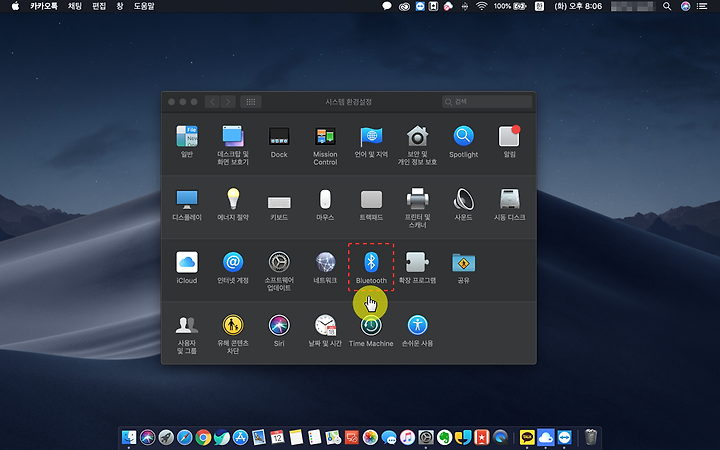Open the Trash in the Dock
720x450 pixels.
pyautogui.click(x=591, y=437)
